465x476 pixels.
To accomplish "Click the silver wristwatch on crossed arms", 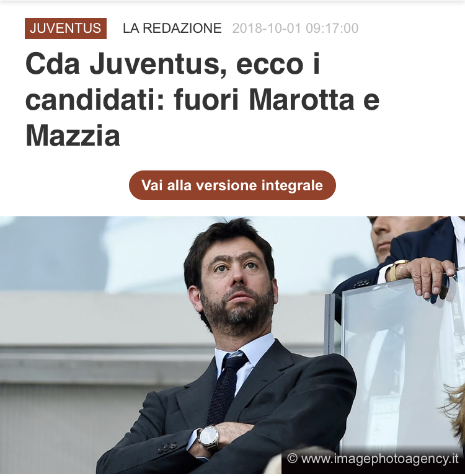I will point(209,437).
